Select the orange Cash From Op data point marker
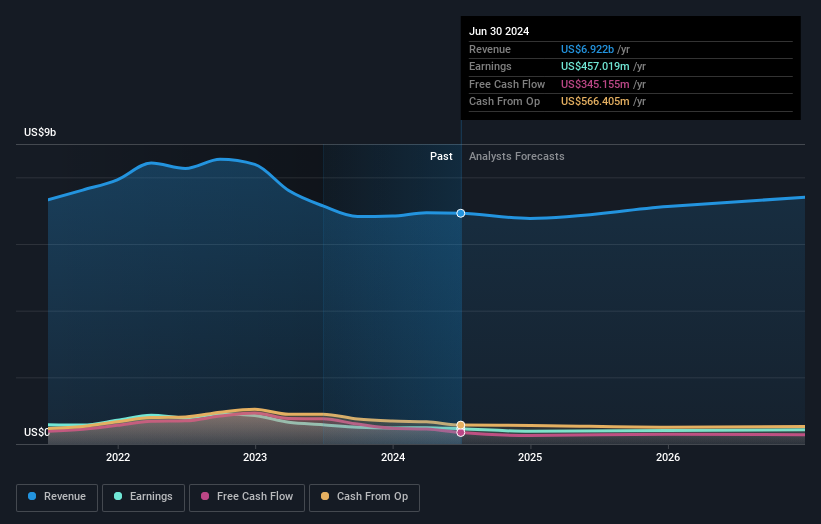The image size is (821, 524). [x=461, y=425]
